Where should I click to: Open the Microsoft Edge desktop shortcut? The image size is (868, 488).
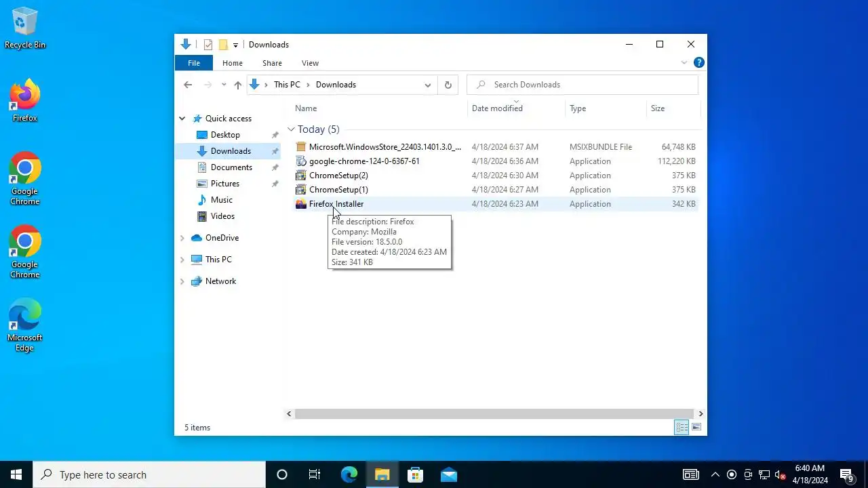pyautogui.click(x=25, y=325)
